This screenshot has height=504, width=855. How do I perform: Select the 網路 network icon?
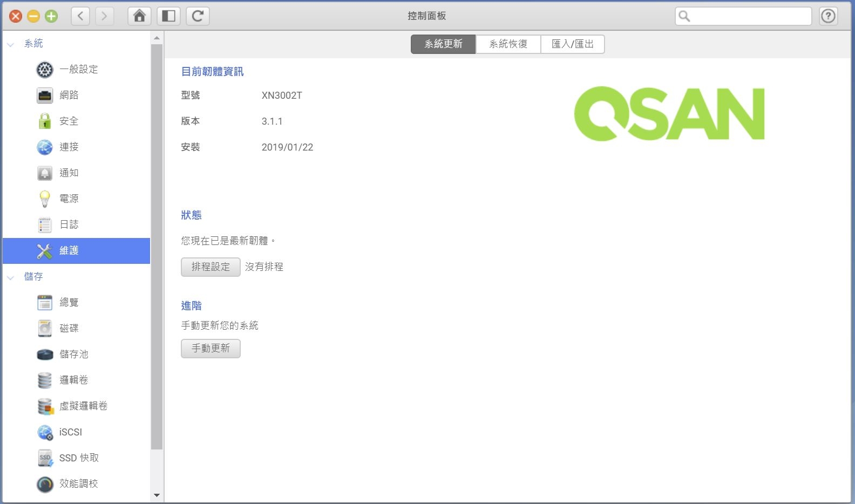click(45, 96)
